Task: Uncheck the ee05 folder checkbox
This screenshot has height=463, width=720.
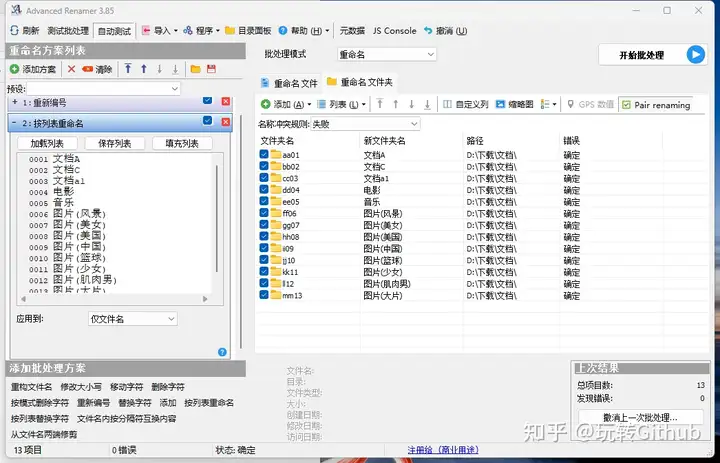Action: (x=264, y=201)
